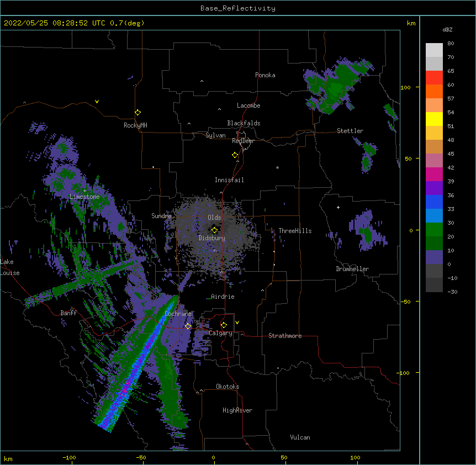Pick the magenta 42-39 dBZ legend swatch
This screenshot has height=465, width=476.
point(434,174)
